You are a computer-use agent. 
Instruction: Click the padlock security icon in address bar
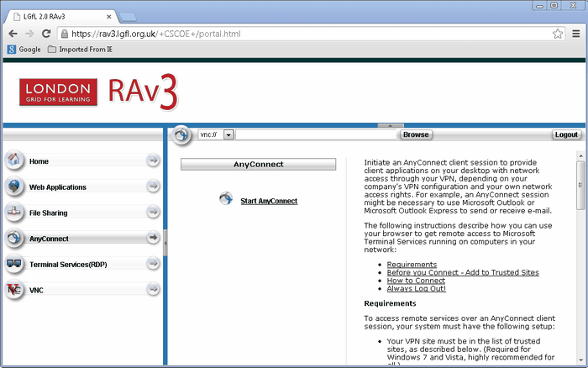(65, 34)
